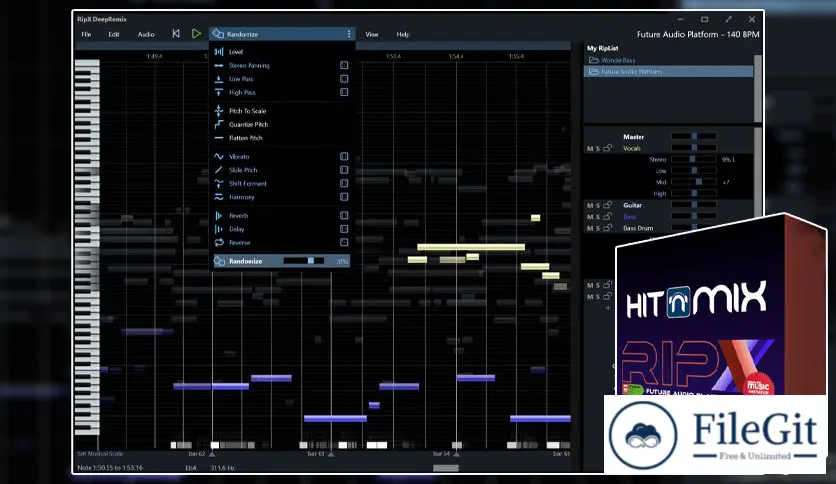Viewport: 836px width, 484px height.
Task: Collapse the Randomize effects dropdown header
Action: pyautogui.click(x=282, y=34)
